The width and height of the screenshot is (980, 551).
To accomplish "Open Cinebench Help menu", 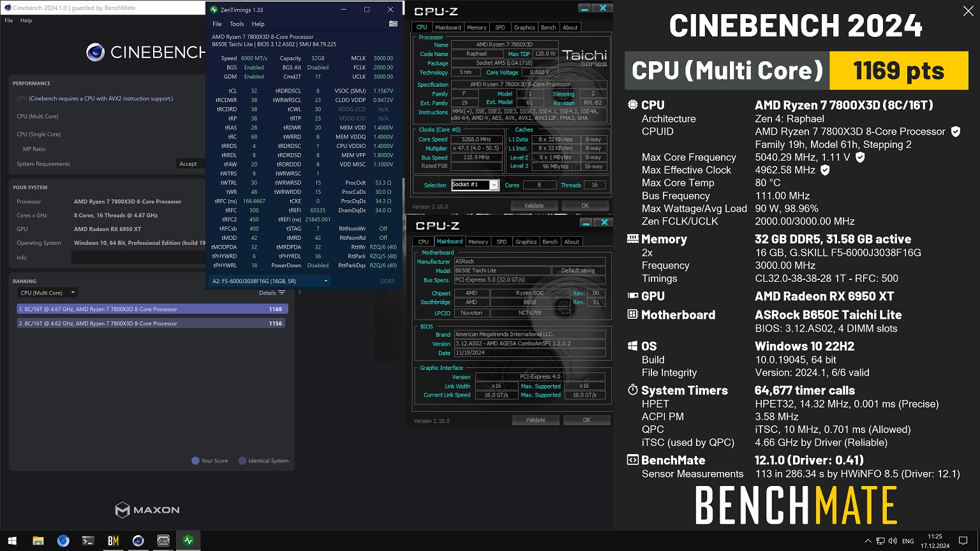I will click(x=26, y=20).
